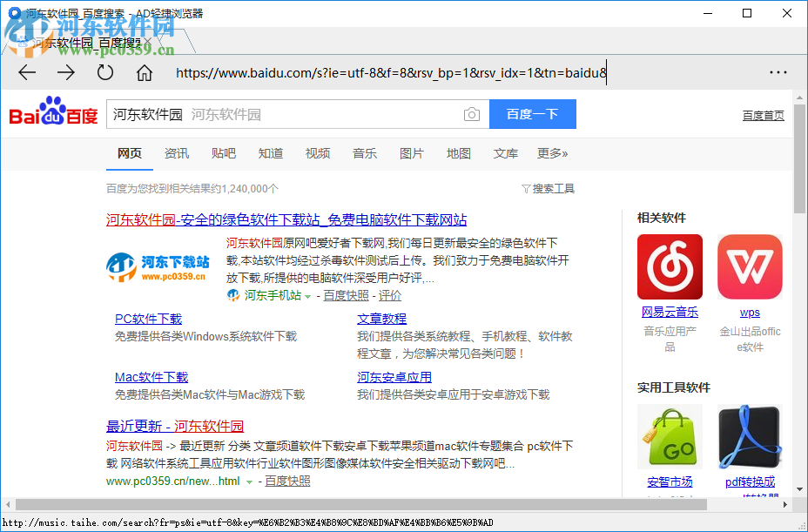The image size is (808, 532).
Task: Open the 更多» tab menu
Action: [552, 153]
